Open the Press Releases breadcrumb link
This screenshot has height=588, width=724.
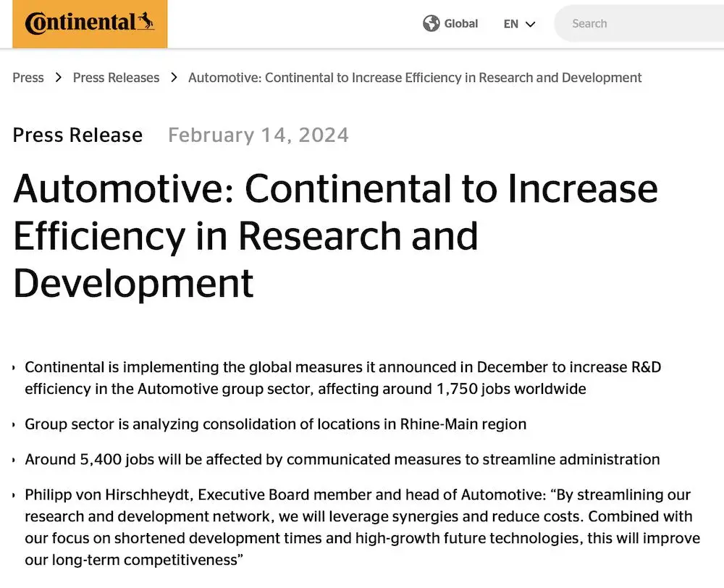[x=116, y=77]
